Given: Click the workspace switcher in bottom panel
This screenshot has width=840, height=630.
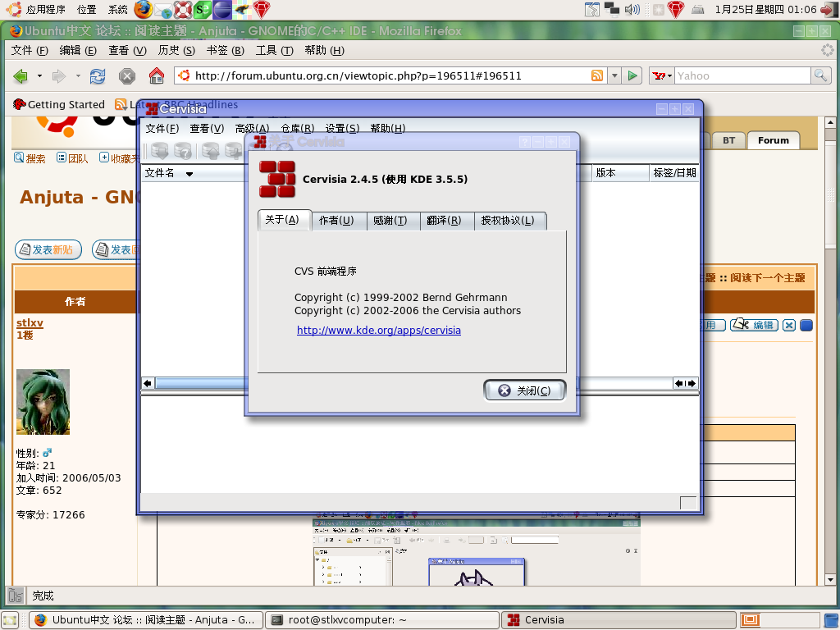Looking at the screenshot, I should point(780,620).
